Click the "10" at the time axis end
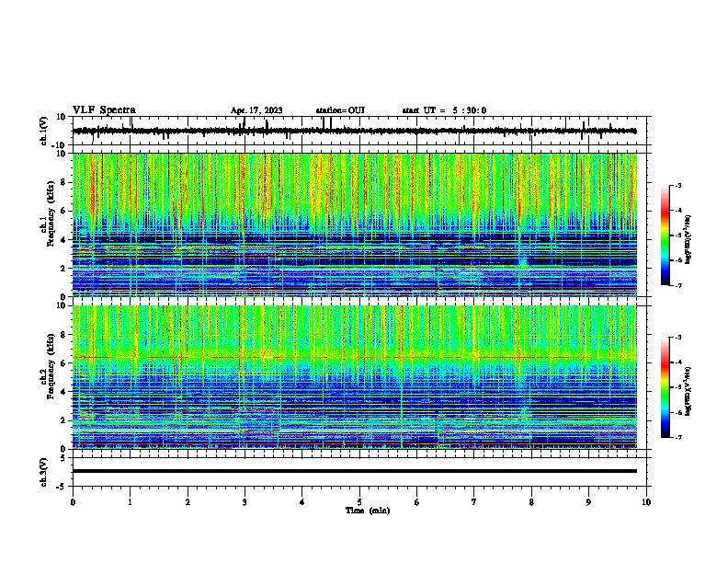728x563 pixels. tap(646, 502)
